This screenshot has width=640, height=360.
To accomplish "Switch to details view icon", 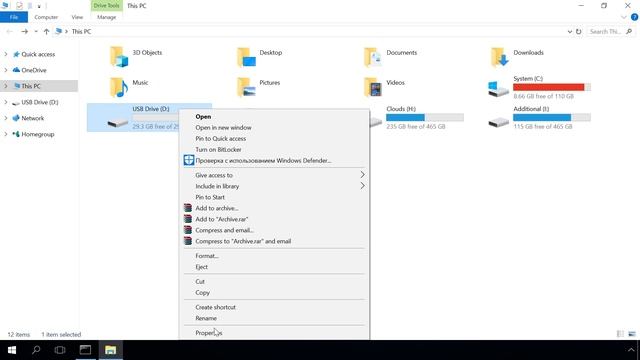I will [620, 334].
